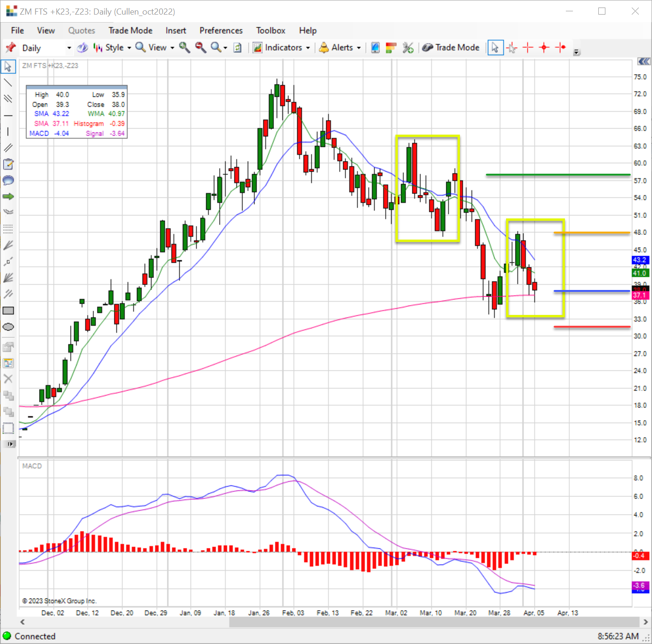This screenshot has height=644, width=652.
Task: Click the Trade Mode toolbar button
Action: (x=451, y=48)
